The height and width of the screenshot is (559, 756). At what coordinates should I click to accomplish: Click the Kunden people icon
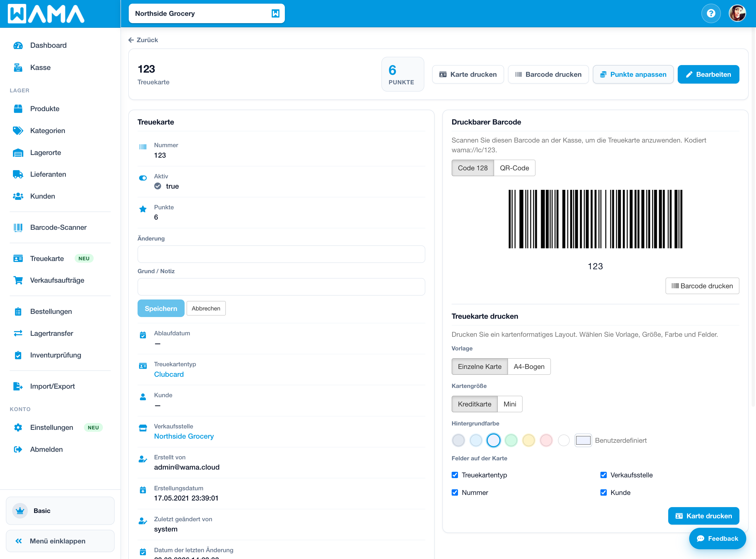coord(18,196)
